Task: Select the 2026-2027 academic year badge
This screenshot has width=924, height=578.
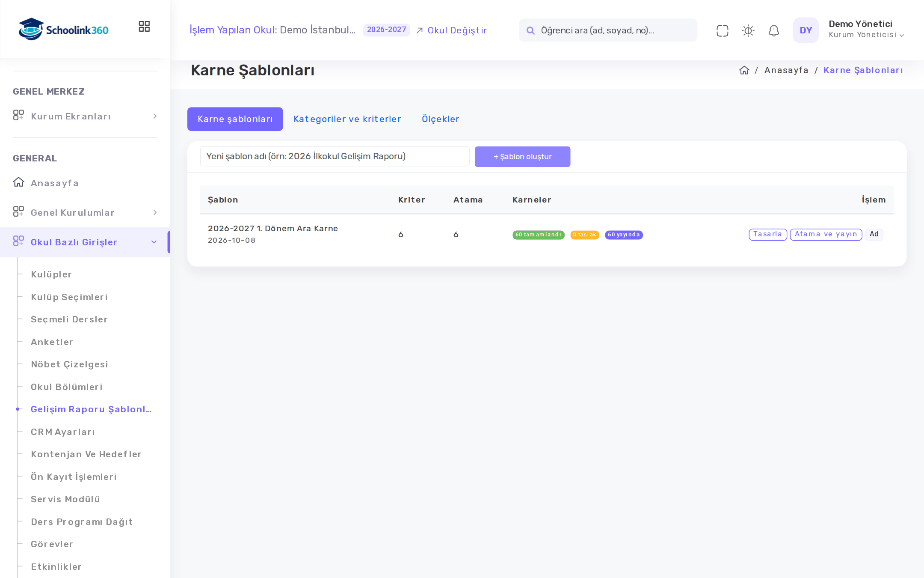Action: (x=386, y=30)
